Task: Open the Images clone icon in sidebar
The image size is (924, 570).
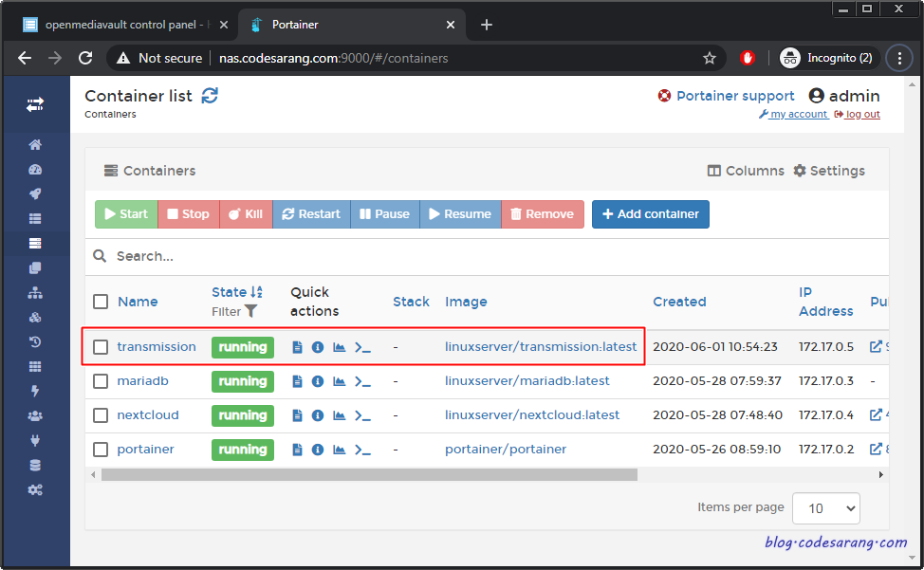Action: (35, 267)
